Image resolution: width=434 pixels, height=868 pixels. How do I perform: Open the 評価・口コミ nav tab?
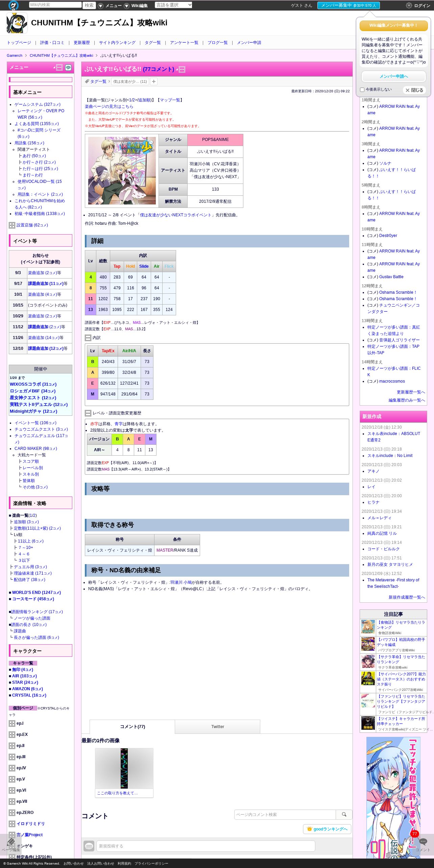[x=52, y=43]
